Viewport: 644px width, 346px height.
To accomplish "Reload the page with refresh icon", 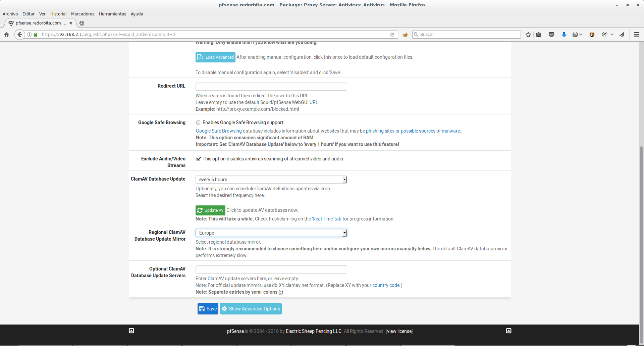I will tap(392, 35).
